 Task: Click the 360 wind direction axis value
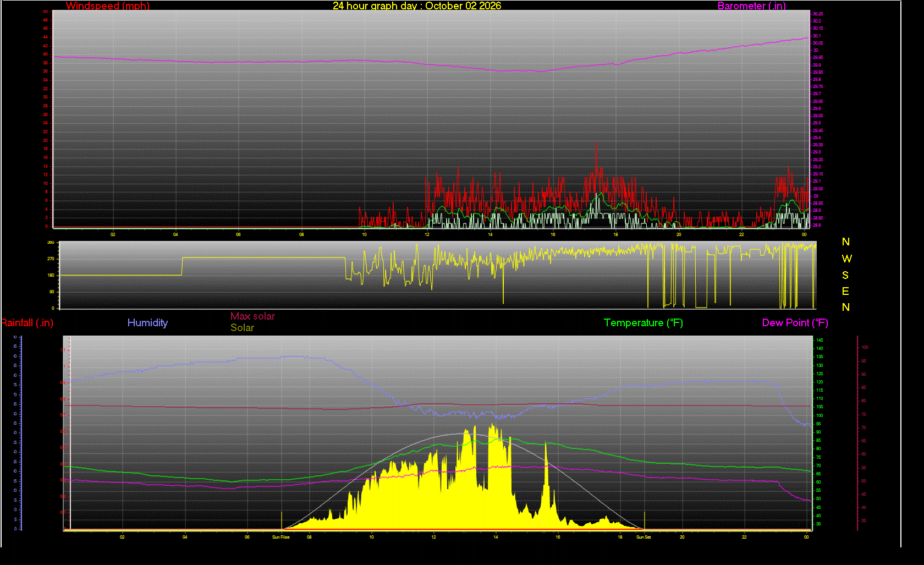pyautogui.click(x=51, y=243)
